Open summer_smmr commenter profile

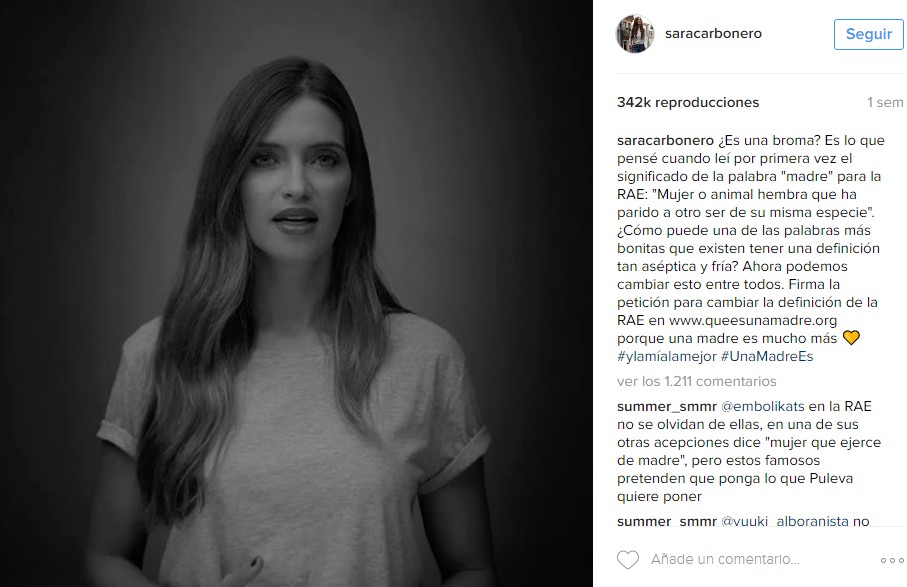point(666,407)
